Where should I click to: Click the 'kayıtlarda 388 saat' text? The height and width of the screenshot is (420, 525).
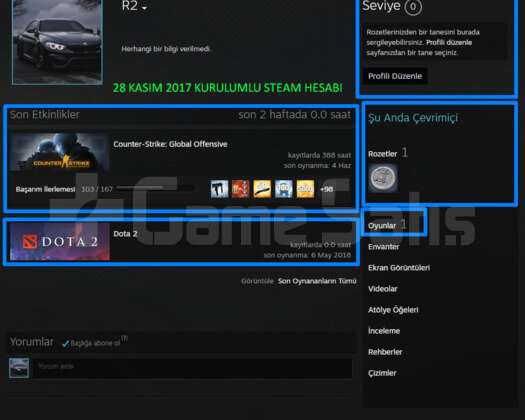[319, 155]
